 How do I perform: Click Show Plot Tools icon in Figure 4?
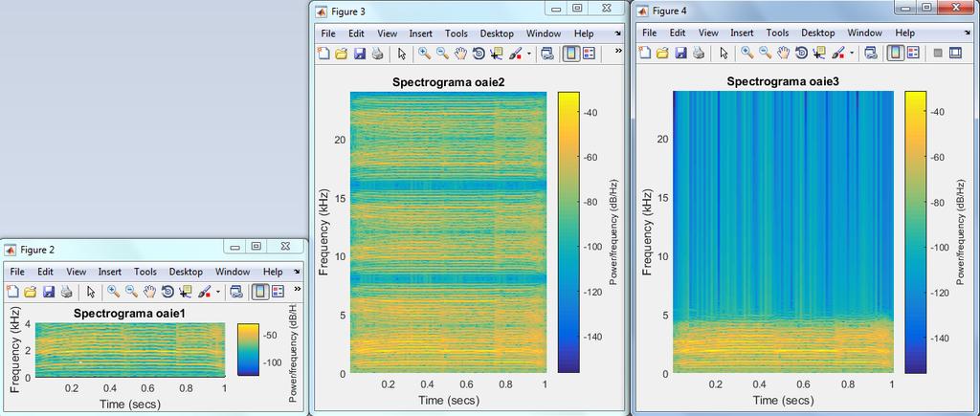click(955, 54)
